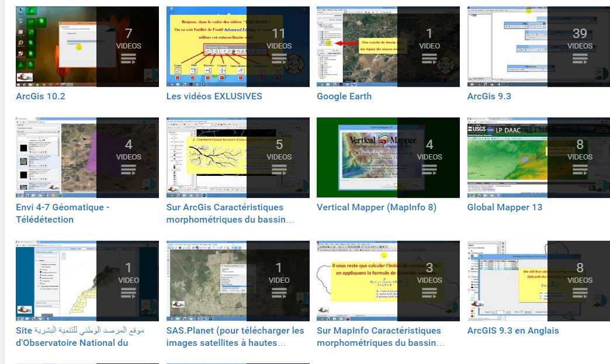Open the Global Mapper 13 title link
The image size is (610, 364).
(x=505, y=207)
